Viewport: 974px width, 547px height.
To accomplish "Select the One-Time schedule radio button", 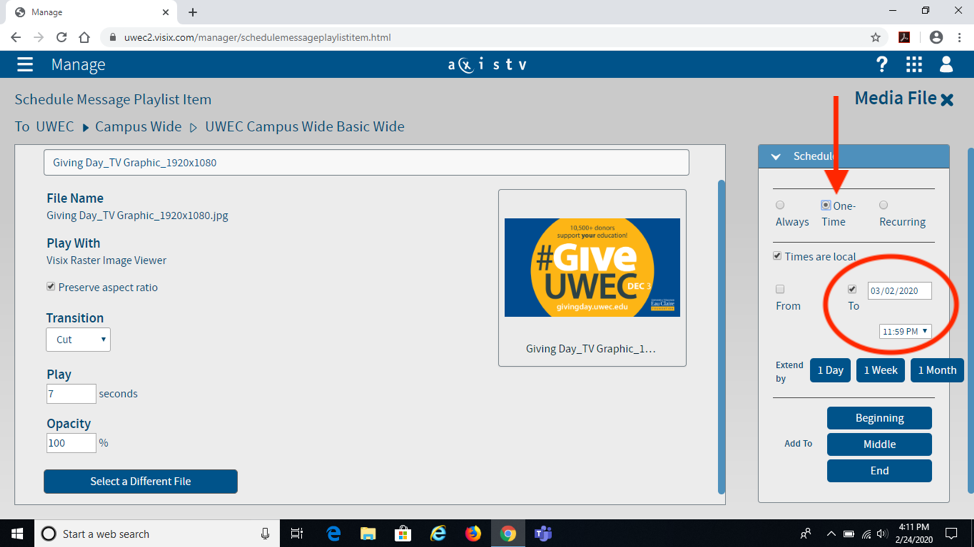I will (x=826, y=205).
